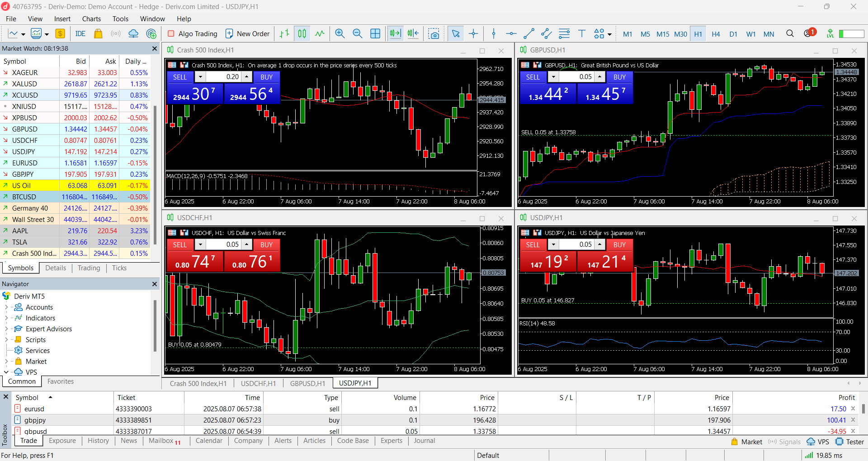This screenshot has height=461, width=868.
Task: Take a chart screenshot with camera icon
Action: 434,34
